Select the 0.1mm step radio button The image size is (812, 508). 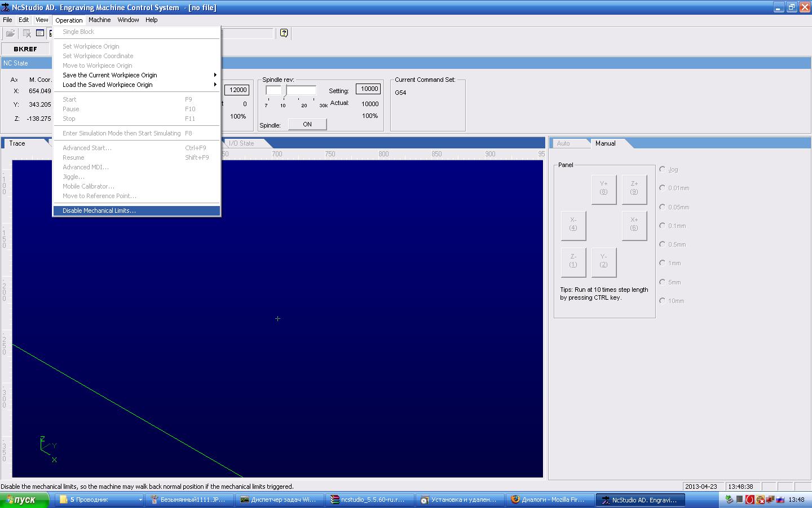point(663,226)
